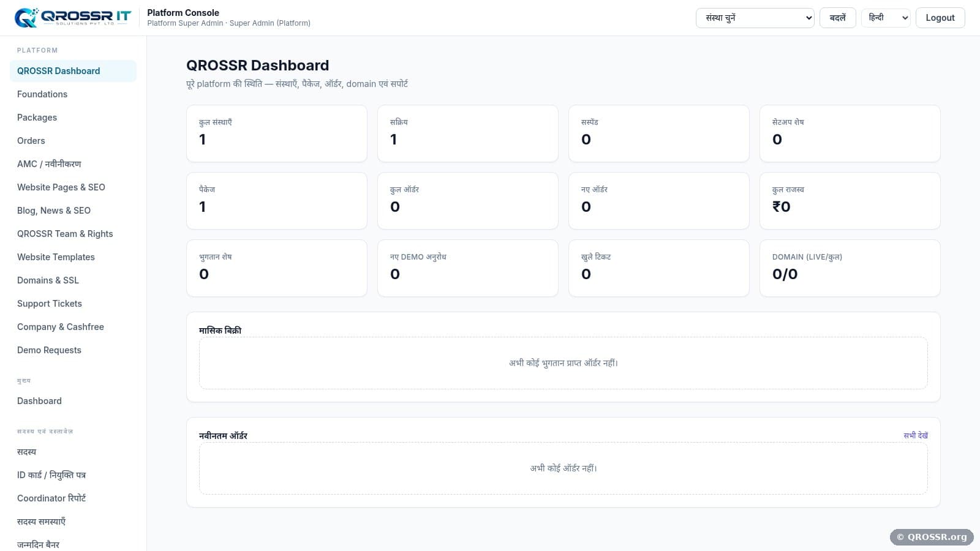The image size is (980, 551).
Task: Click the Logout button
Action: (940, 18)
